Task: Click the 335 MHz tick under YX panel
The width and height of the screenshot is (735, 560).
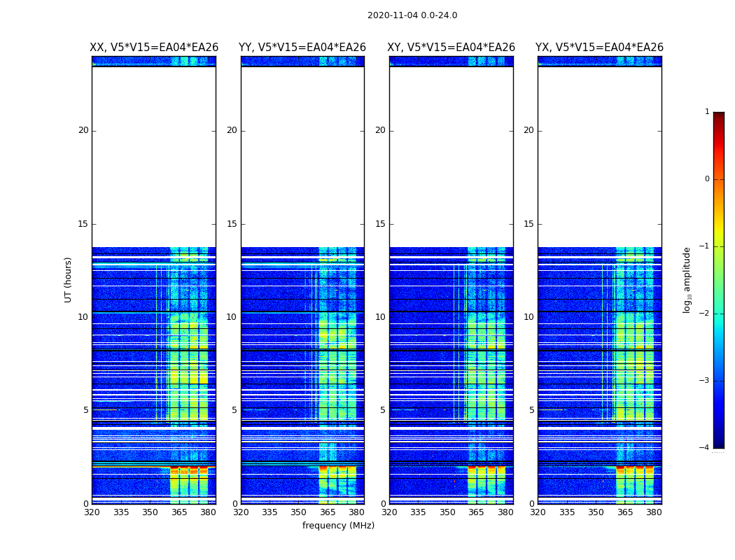Action: [567, 512]
